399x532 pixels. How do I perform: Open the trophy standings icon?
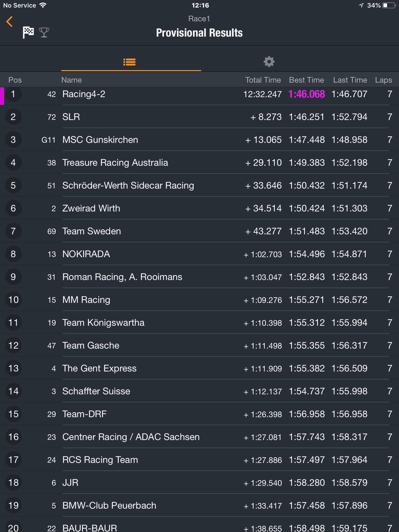(x=44, y=32)
